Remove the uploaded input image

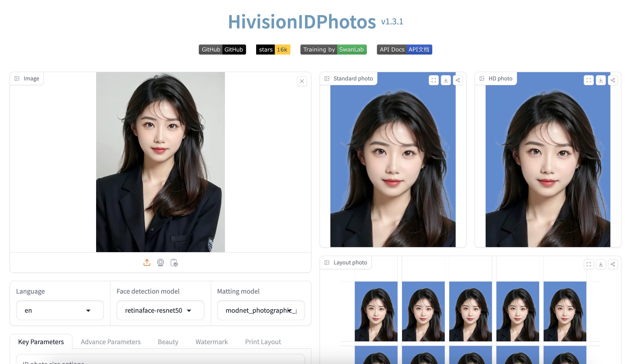(302, 81)
